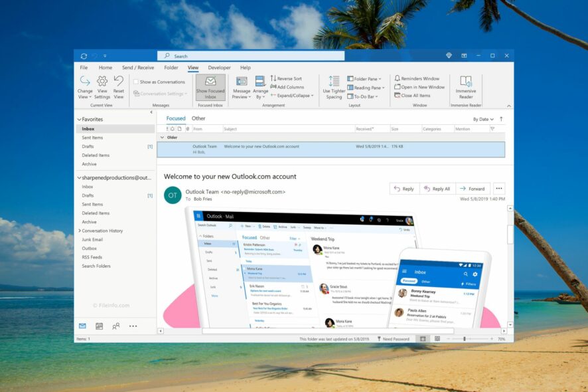Enable Show as Conversations checkbox

tap(136, 82)
